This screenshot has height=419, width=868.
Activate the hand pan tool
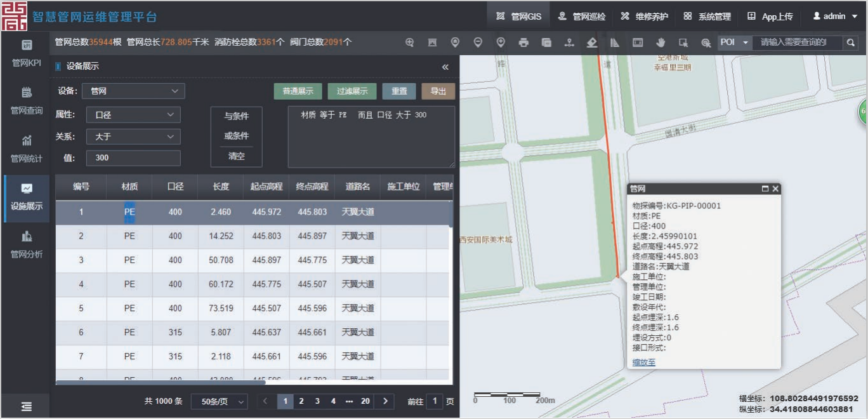pyautogui.click(x=661, y=43)
